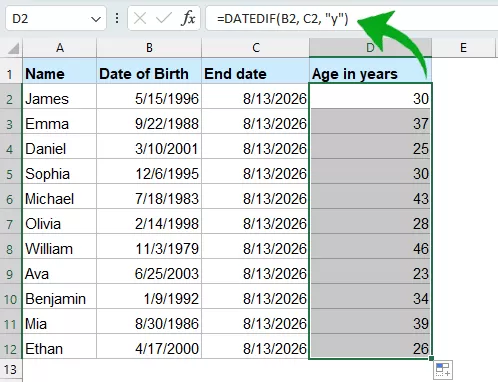
Task: Select Daniel's age cell showing 25
Action: click(370, 146)
